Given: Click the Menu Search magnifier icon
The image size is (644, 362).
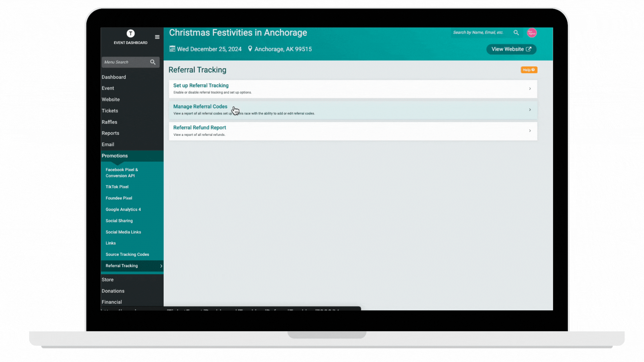Looking at the screenshot, I should pyautogui.click(x=153, y=62).
